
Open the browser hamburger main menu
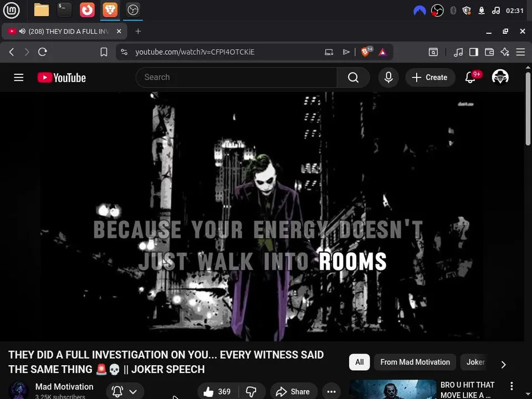click(x=520, y=52)
